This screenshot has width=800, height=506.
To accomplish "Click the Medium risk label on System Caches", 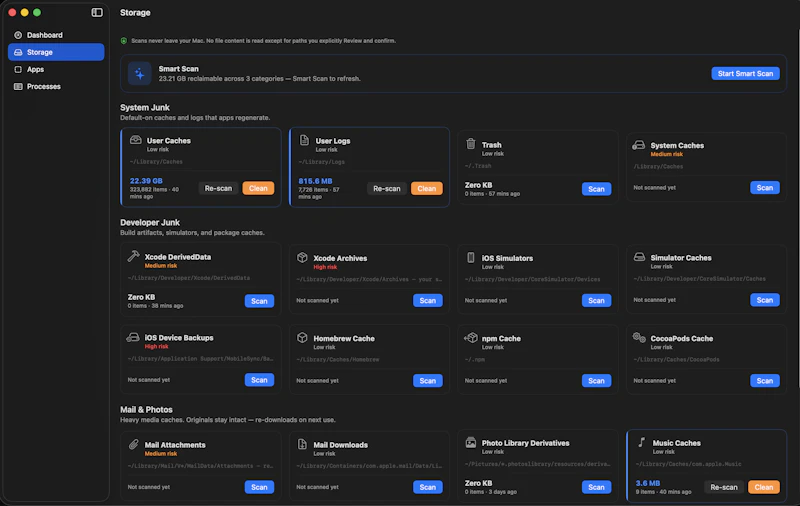I will point(666,154).
